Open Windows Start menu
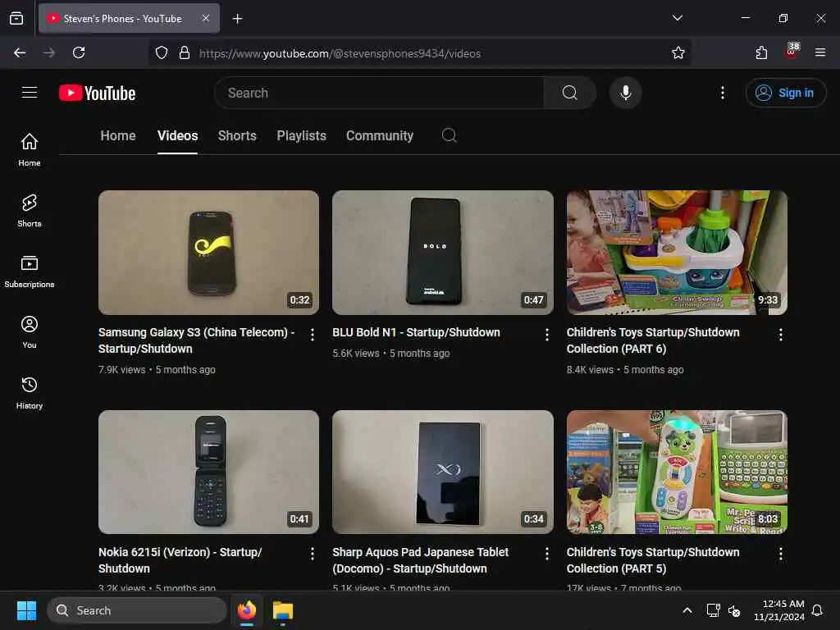 pos(26,610)
